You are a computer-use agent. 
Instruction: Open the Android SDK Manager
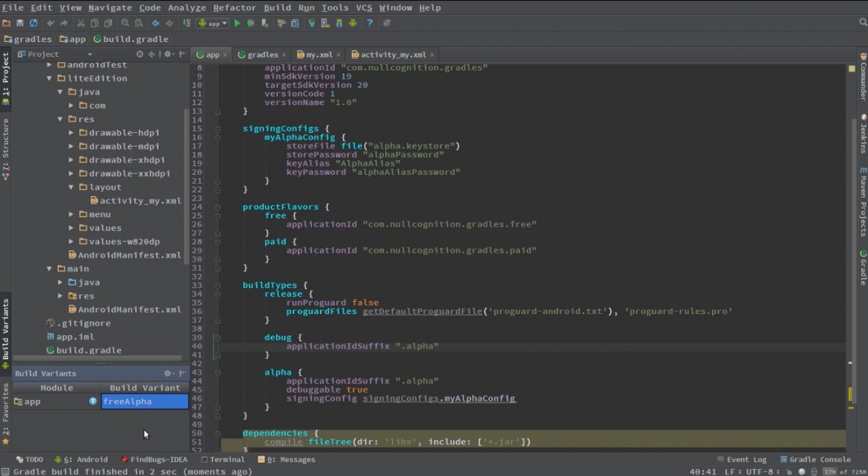[x=339, y=23]
